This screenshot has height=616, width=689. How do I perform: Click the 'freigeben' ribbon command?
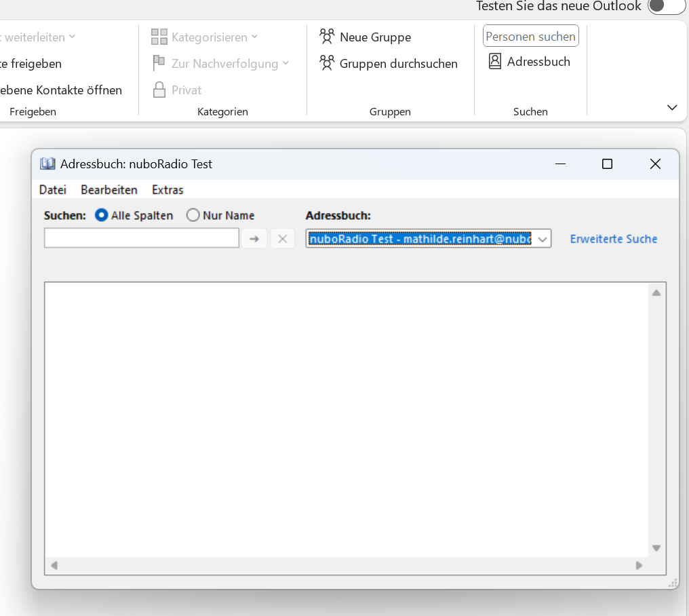(31, 64)
